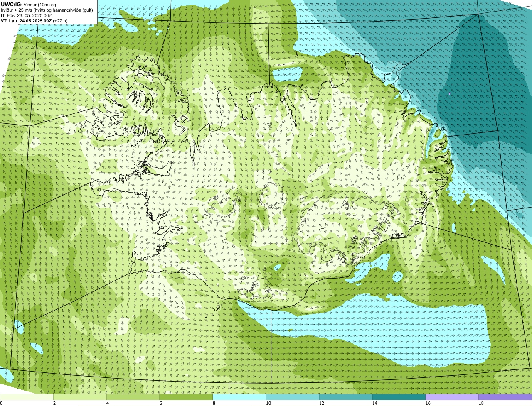The width and height of the screenshot is (532, 406).
Task: Click the legend tick label '14'
Action: point(375,403)
